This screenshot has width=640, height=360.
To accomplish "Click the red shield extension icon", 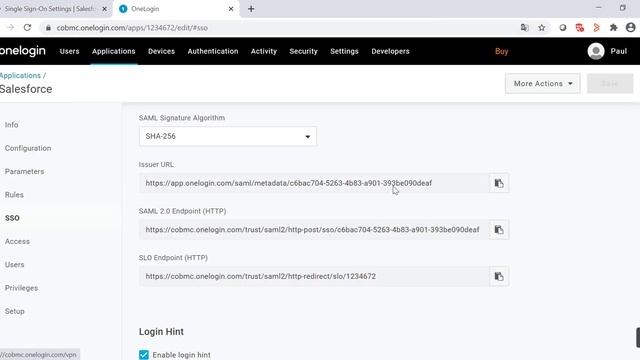I will (580, 28).
